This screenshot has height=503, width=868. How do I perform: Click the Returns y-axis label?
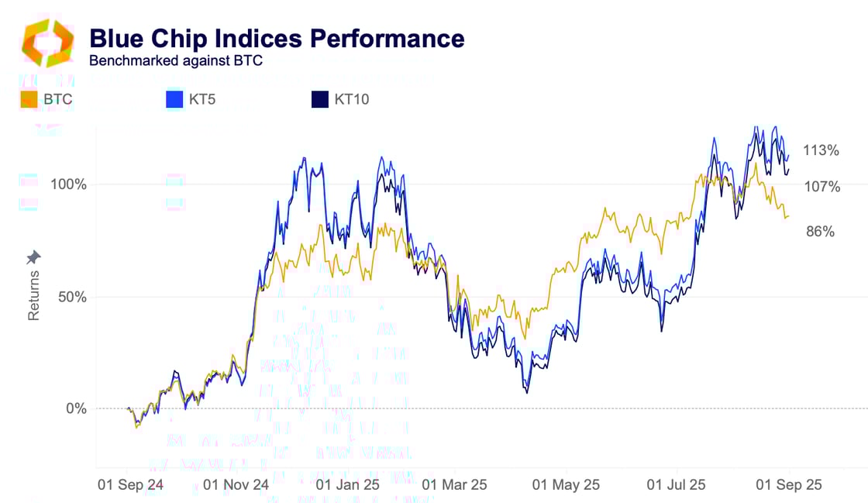pyautogui.click(x=34, y=295)
